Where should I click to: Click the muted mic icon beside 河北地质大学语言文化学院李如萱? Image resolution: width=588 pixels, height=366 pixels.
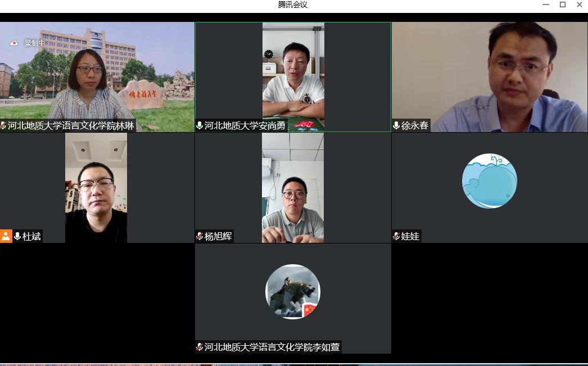coord(200,347)
